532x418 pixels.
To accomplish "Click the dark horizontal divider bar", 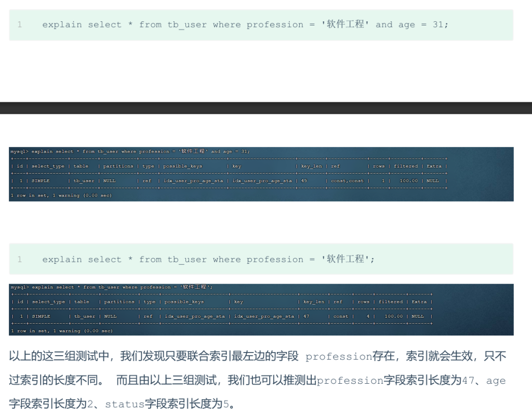I will (x=266, y=108).
